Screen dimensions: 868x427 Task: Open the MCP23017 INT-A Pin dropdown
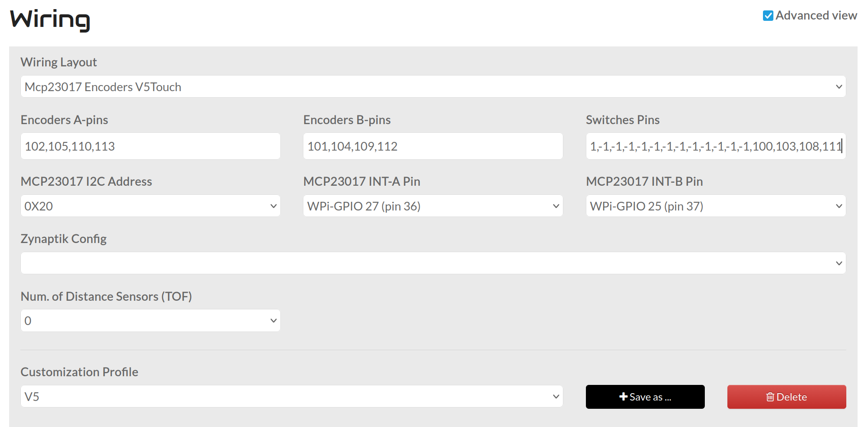(433, 206)
